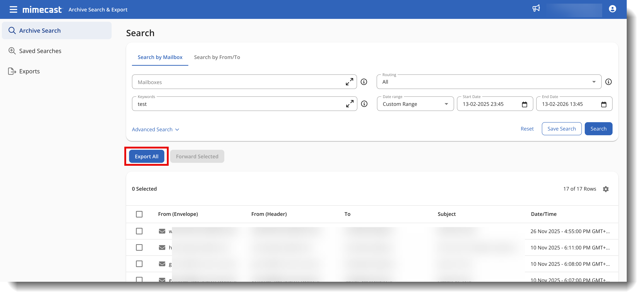
Task: Check the 10 Nov 6:11 PM row
Action: click(x=139, y=247)
